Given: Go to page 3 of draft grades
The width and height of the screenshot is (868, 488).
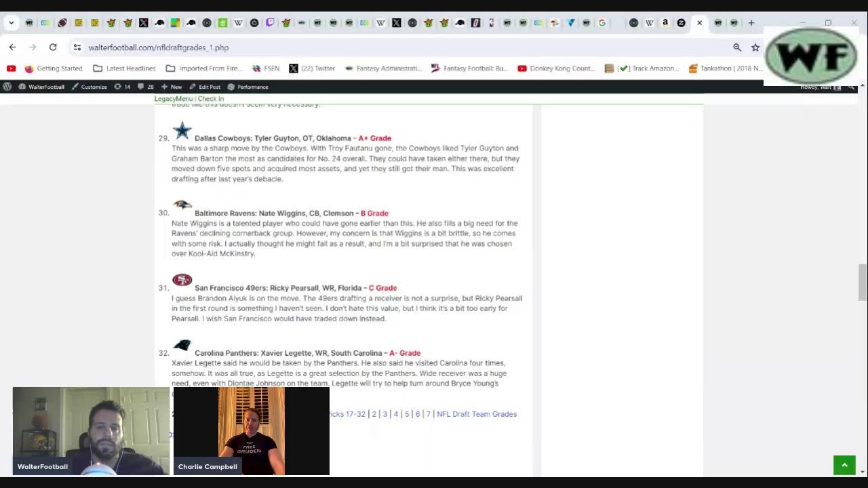Looking at the screenshot, I should pos(384,414).
